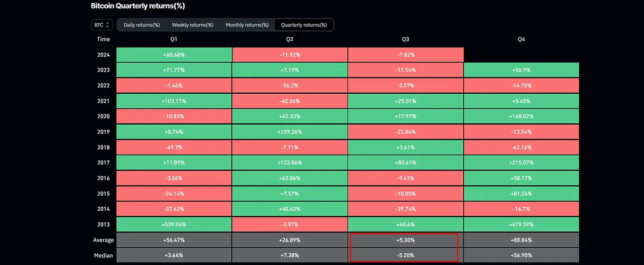Click the Q4 column header
644x265 pixels.
pos(521,39)
